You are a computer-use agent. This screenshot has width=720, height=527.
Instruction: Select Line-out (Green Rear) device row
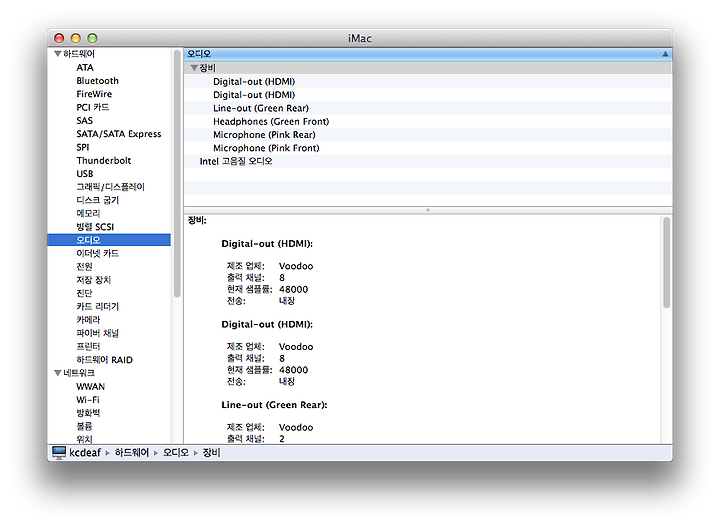428,108
